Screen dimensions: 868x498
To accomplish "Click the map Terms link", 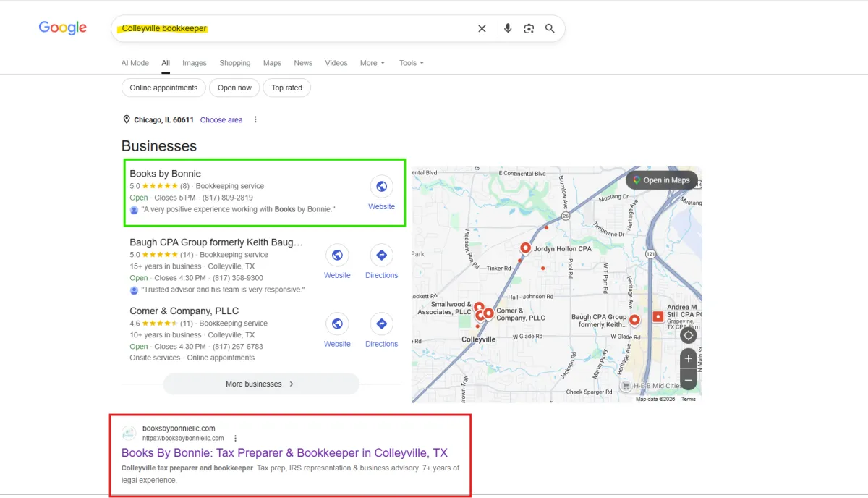I will (688, 399).
